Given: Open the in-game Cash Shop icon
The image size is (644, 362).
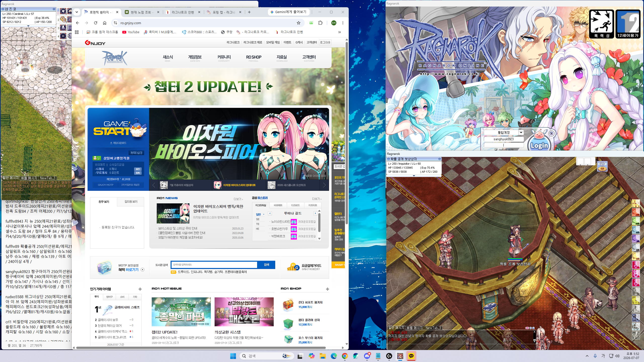Looking at the screenshot, I should [602, 166].
